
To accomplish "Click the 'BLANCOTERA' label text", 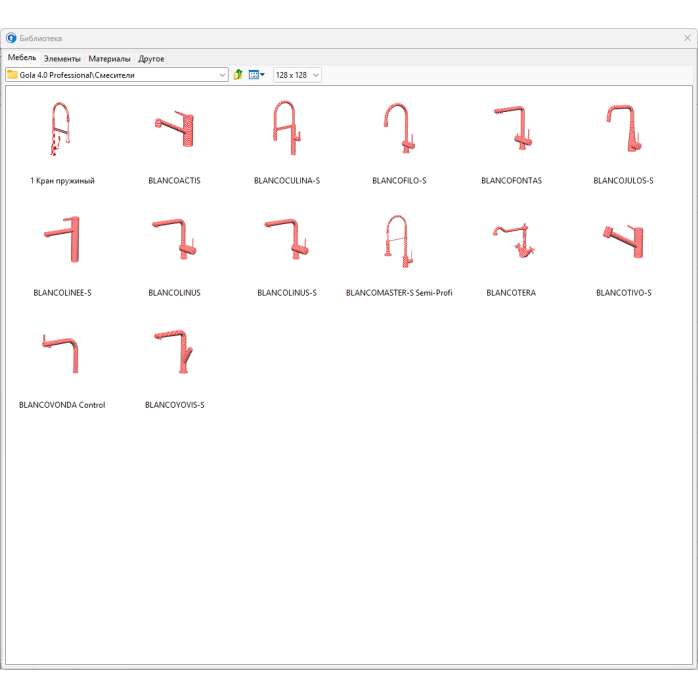I will click(x=511, y=292).
